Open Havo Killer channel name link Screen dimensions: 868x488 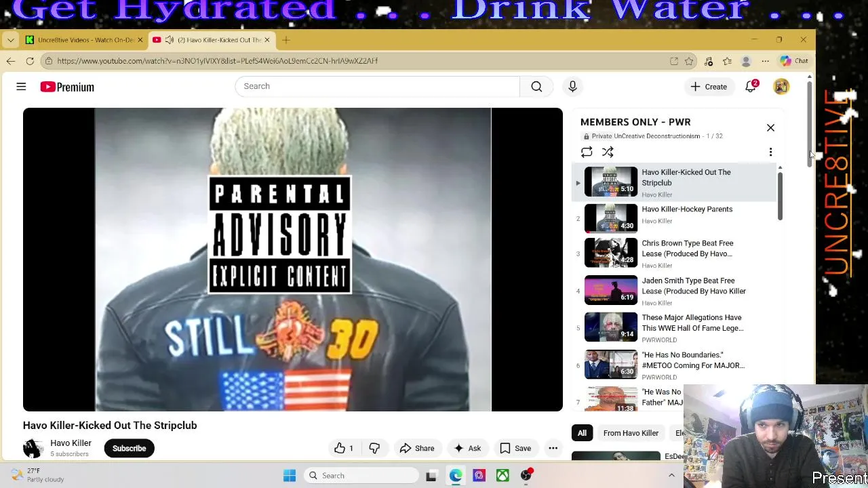[71, 443]
